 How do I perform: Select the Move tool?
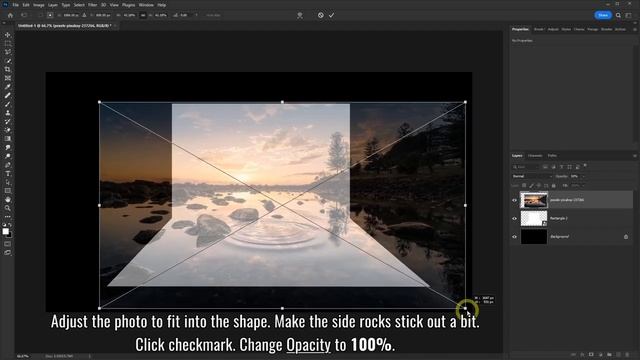coord(7,35)
